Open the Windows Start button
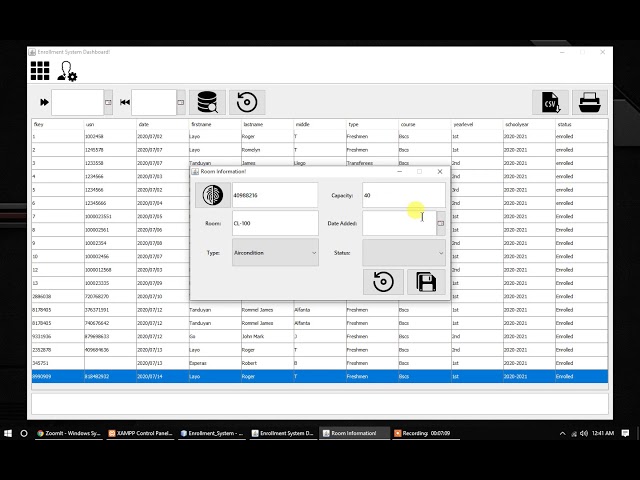Viewport: 640px width, 480px height. [x=8, y=433]
